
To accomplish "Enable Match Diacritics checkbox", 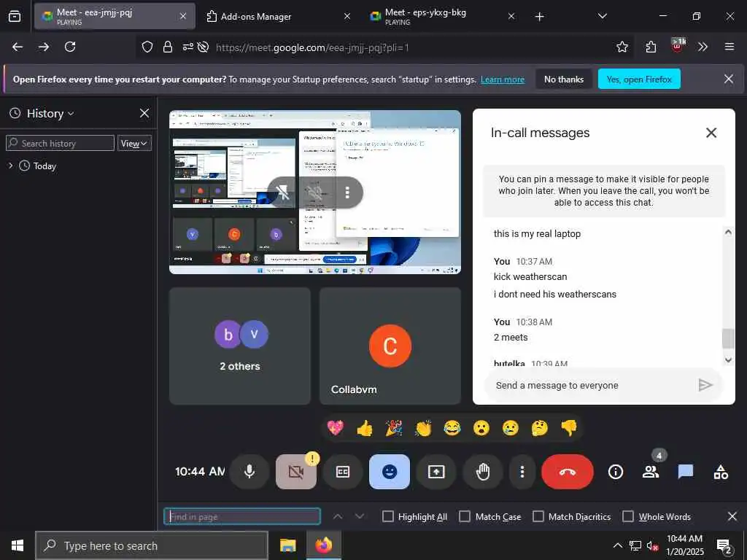I will 538,517.
